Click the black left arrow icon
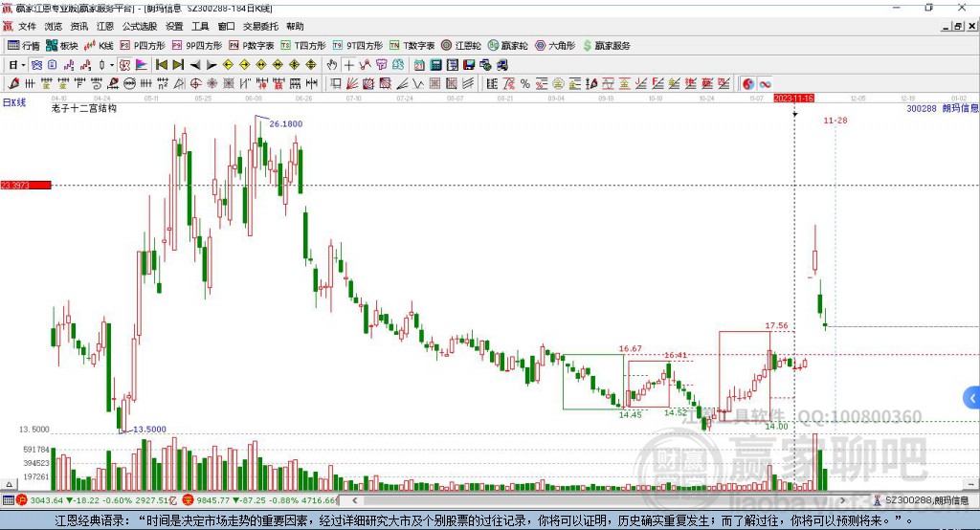980x530 pixels. coord(195,65)
